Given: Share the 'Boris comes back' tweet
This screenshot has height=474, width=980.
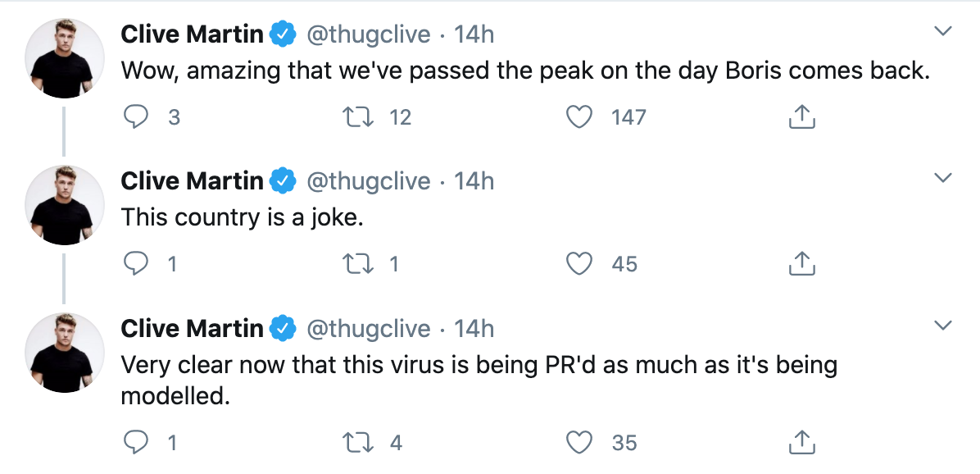Looking at the screenshot, I should (801, 117).
